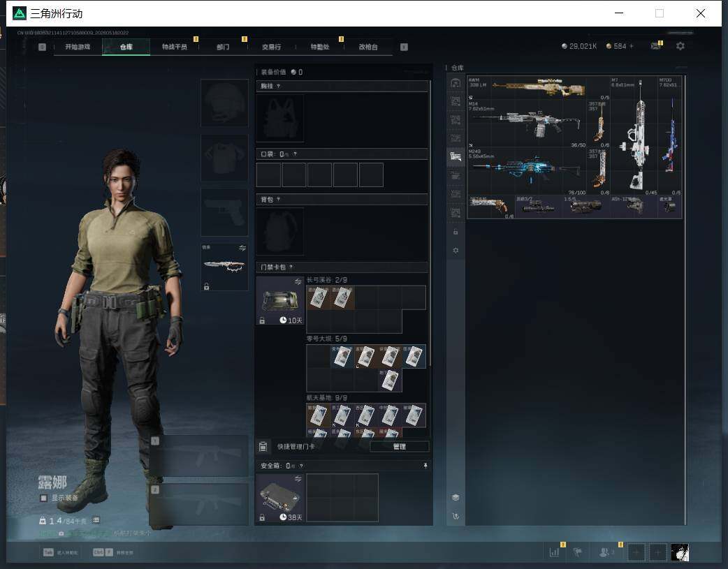728x569 pixels.
Task: Select the M14 rifle in warehouse
Action: (527, 124)
